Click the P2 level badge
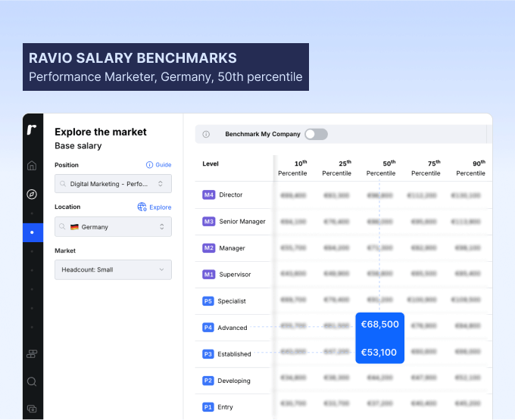This screenshot has height=420, width=515. pos(208,381)
